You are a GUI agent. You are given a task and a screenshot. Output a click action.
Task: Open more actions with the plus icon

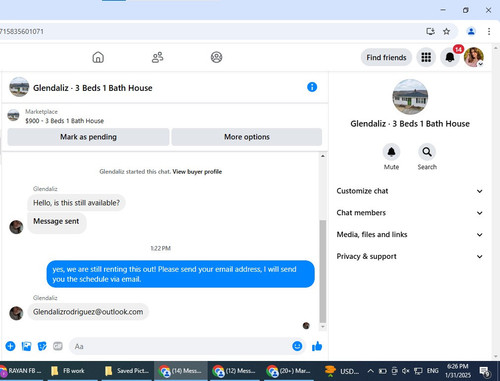(10, 346)
